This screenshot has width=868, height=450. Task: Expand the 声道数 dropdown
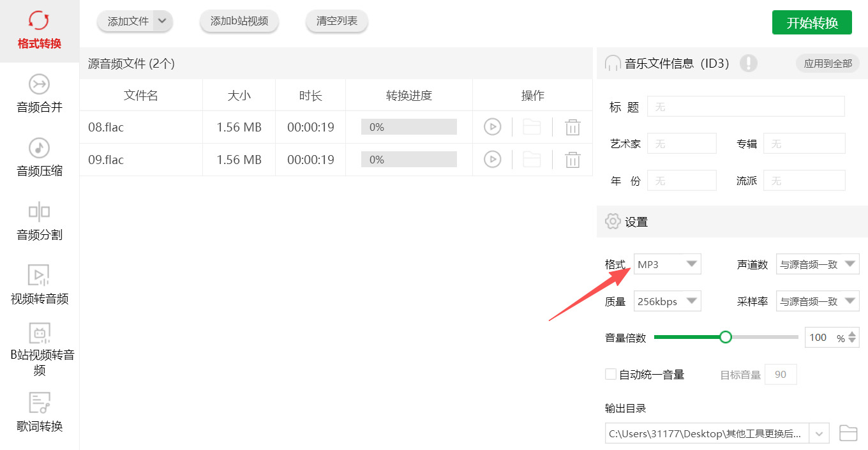click(818, 264)
